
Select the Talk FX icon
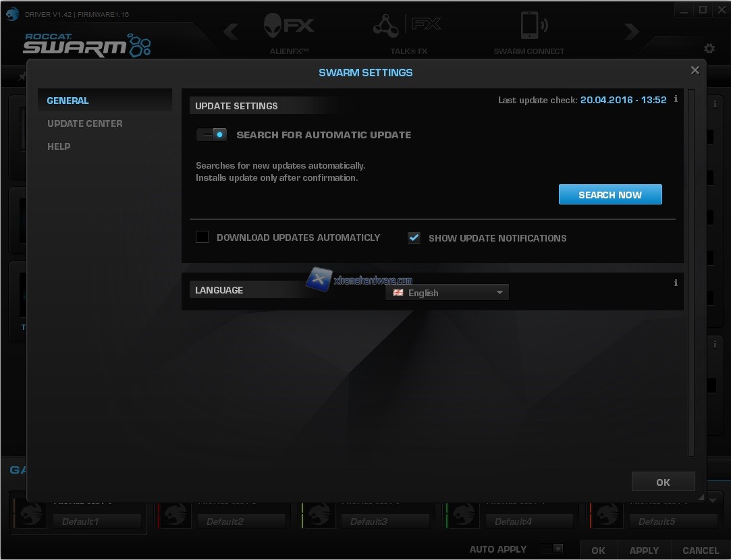408,27
